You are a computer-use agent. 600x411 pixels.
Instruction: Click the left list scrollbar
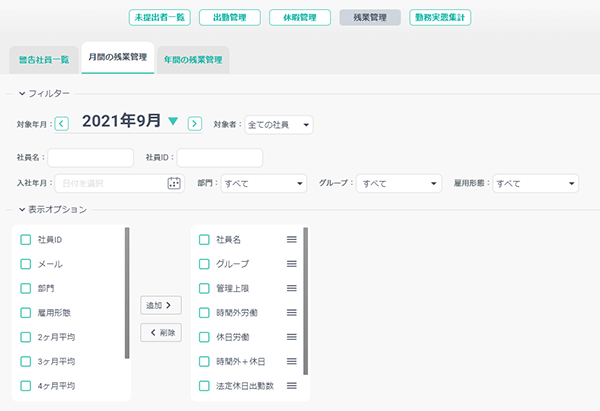127,292
